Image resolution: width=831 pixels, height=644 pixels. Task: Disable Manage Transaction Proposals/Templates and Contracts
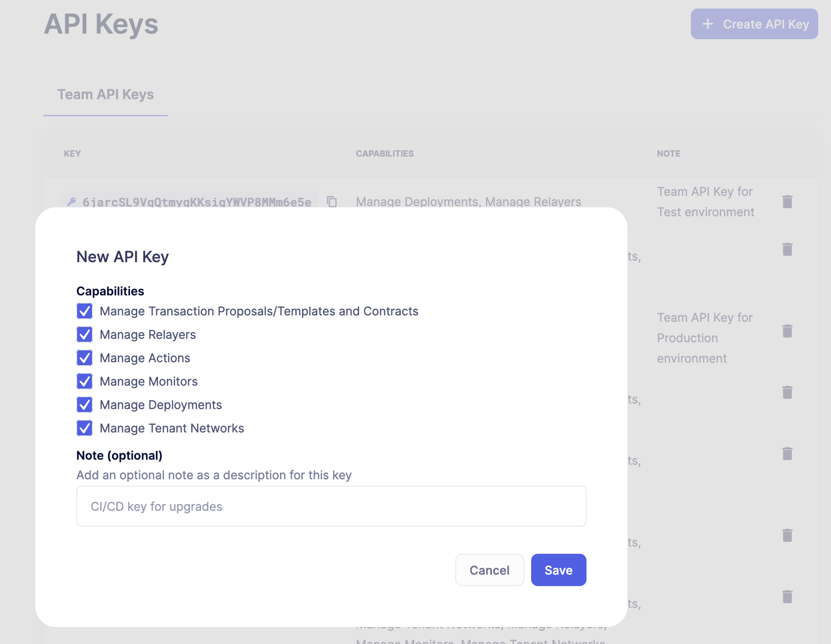84,311
